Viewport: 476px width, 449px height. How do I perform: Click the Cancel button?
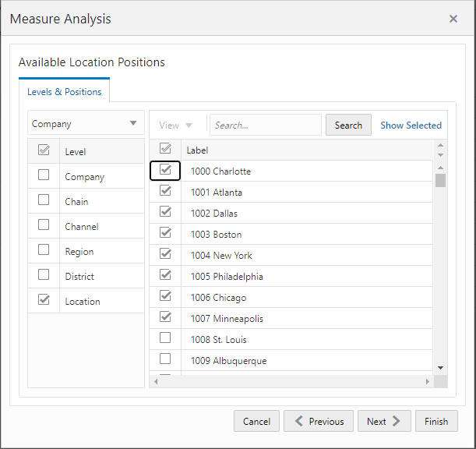click(x=256, y=421)
